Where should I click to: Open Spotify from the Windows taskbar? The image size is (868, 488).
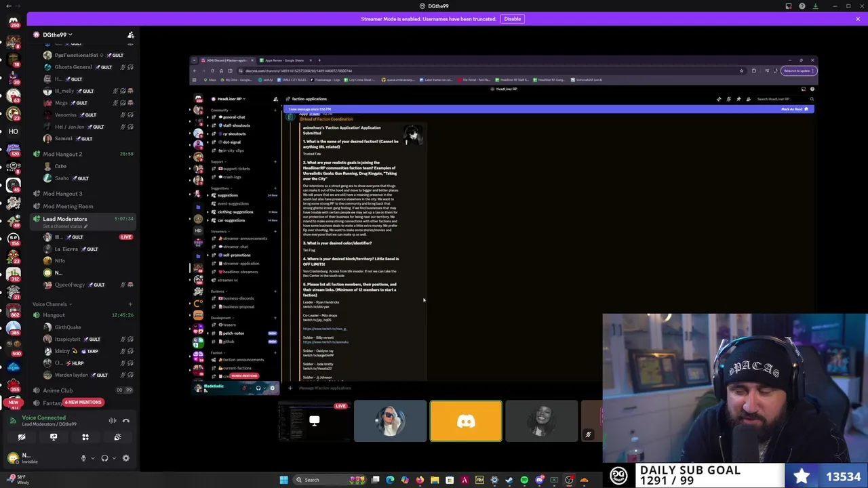(524, 480)
